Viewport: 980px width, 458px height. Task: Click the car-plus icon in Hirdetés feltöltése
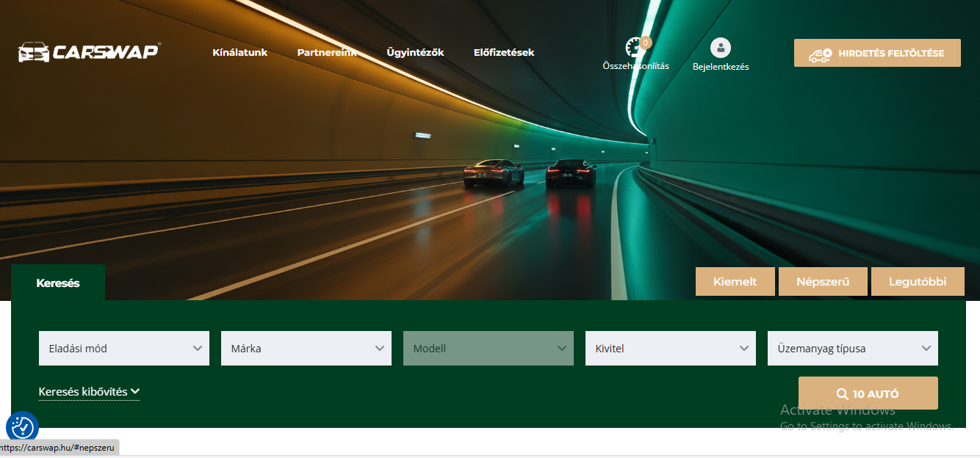tap(820, 54)
